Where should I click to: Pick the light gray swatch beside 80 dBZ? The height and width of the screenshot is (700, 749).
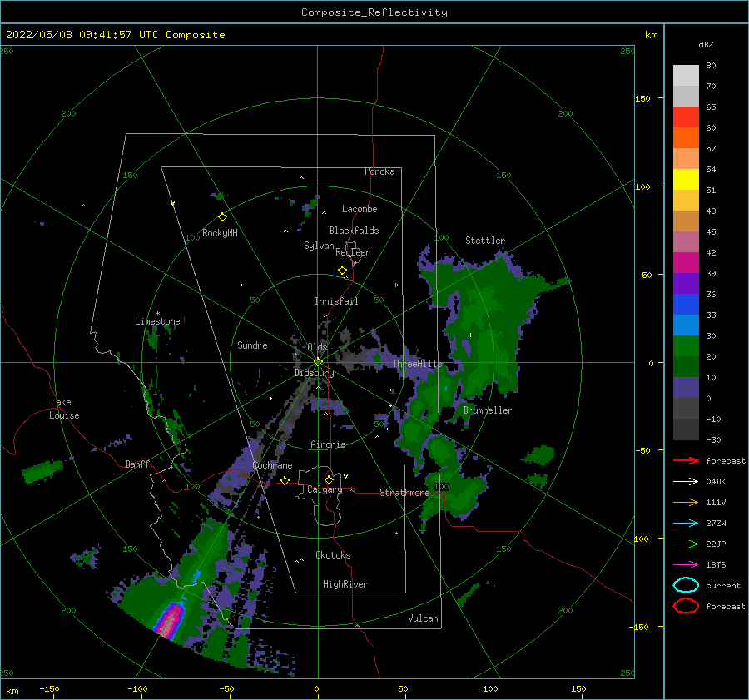coord(686,76)
